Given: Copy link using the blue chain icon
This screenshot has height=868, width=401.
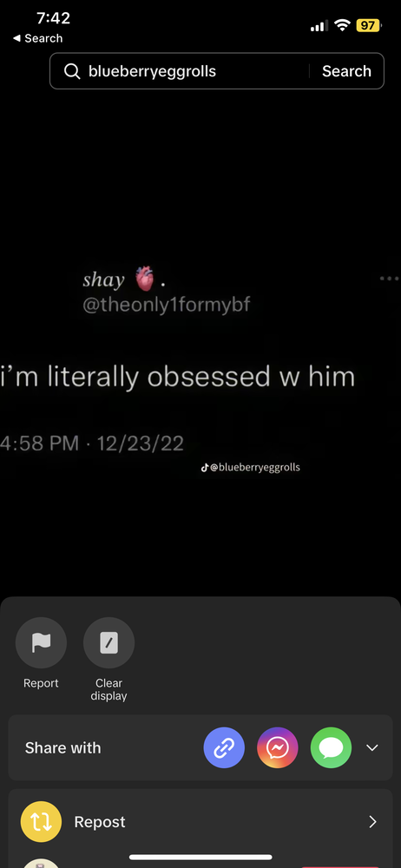Looking at the screenshot, I should point(224,748).
